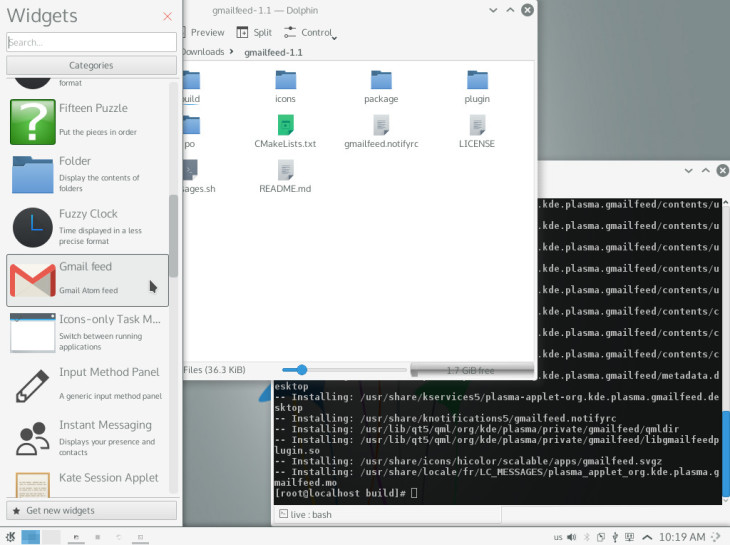The height and width of the screenshot is (545, 730).
Task: Navigate to Downloads in breadcrumb
Action: click(203, 52)
